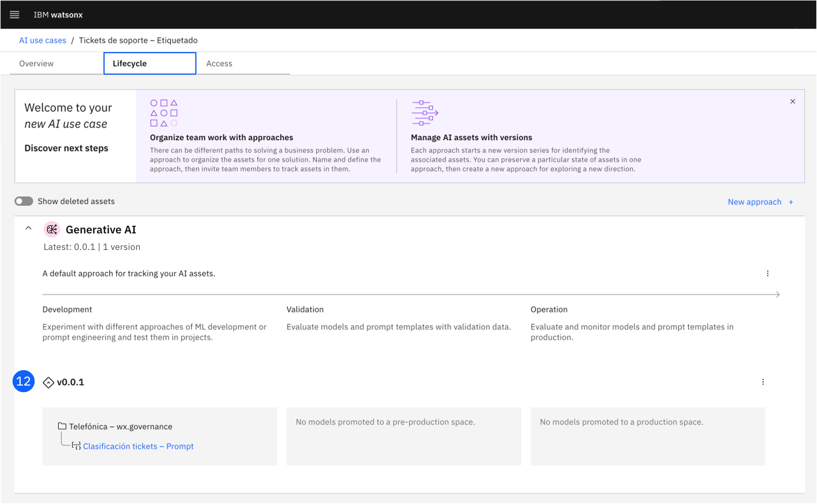Viewport: 817px width, 504px height.
Task: Click 'A default approach for tracking your AI assets.'
Action: 129,273
